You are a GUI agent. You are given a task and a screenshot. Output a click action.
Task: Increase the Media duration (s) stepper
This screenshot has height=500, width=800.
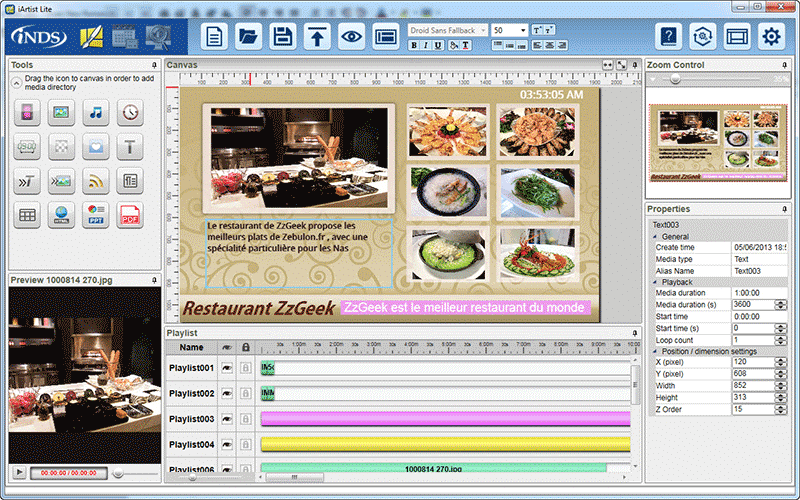coord(780,303)
